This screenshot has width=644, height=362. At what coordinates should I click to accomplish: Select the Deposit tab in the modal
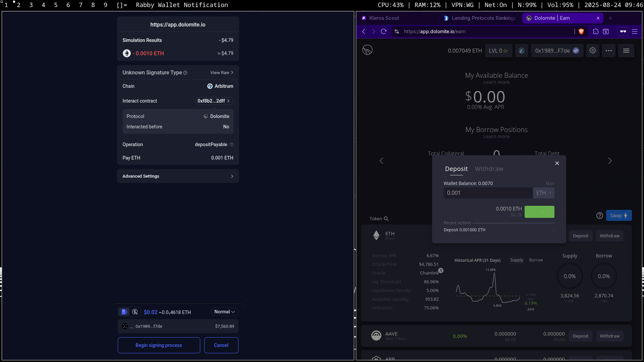coord(456,169)
